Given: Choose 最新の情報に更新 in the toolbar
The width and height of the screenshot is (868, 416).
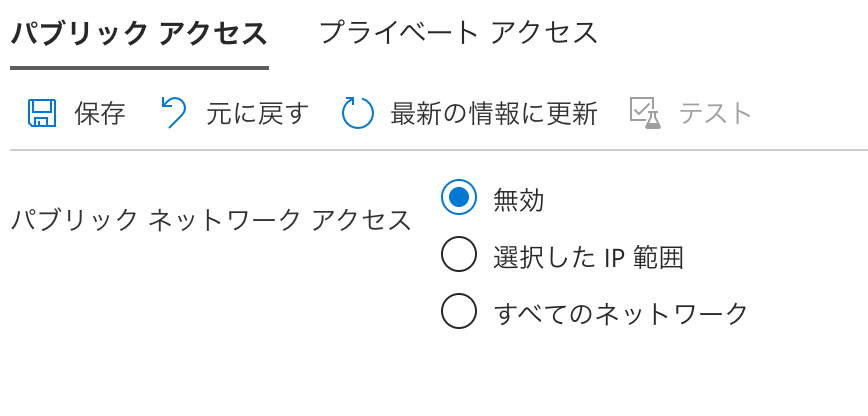Looking at the screenshot, I should point(493,114).
